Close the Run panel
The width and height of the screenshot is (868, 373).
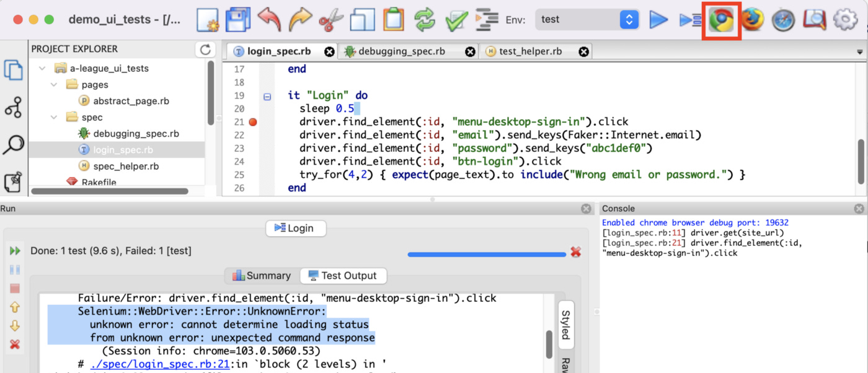(586, 209)
